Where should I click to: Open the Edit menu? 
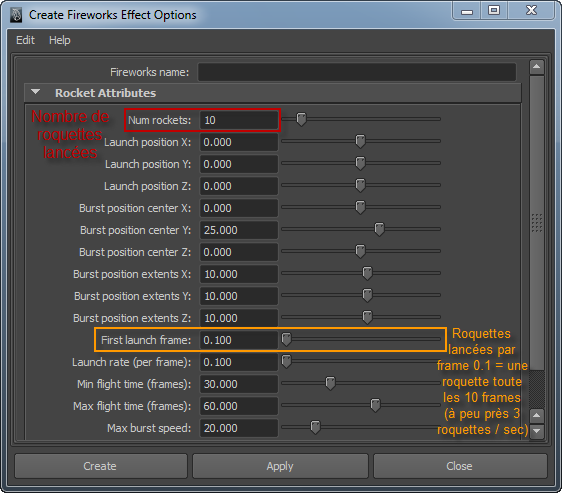pyautogui.click(x=25, y=40)
